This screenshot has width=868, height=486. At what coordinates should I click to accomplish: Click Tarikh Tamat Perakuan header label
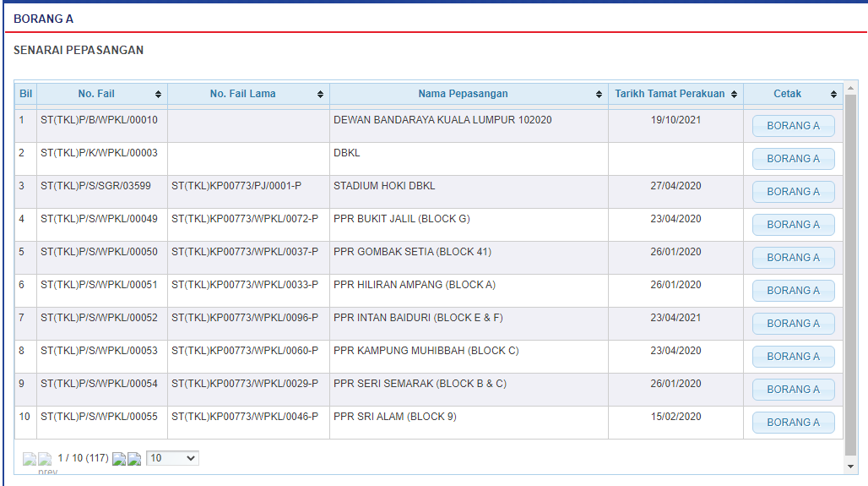tap(670, 94)
